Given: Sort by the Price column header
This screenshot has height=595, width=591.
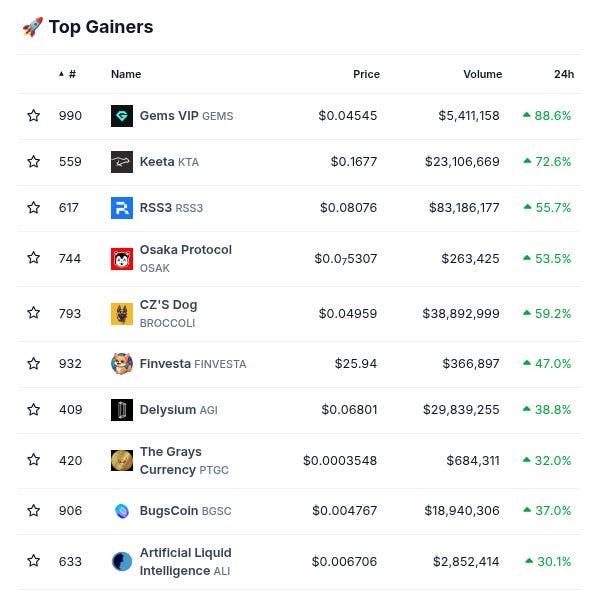Looking at the screenshot, I should coord(366,74).
